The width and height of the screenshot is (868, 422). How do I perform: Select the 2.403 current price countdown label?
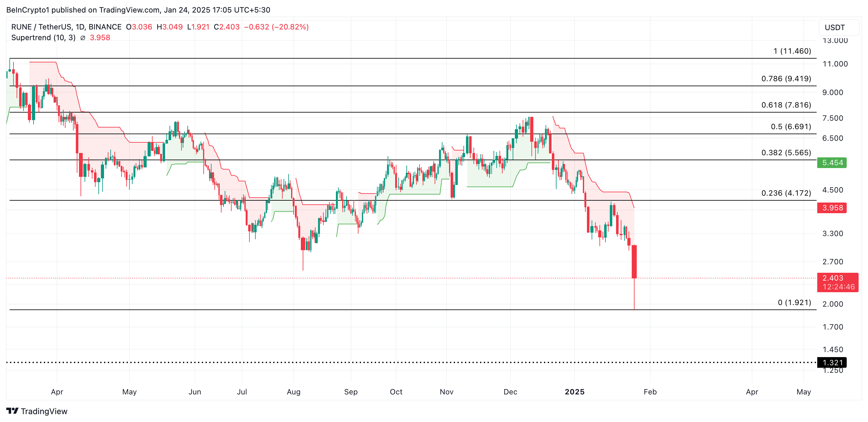pyautogui.click(x=837, y=282)
